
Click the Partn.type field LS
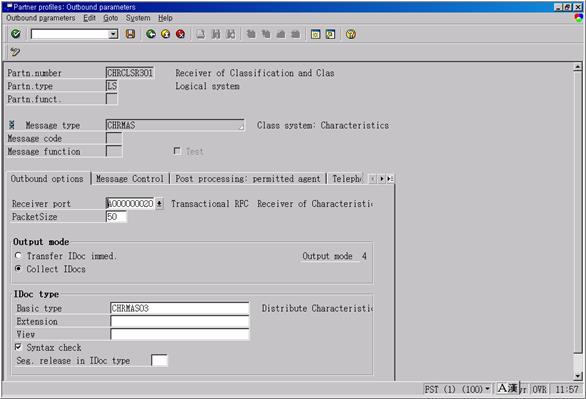[x=111, y=86]
